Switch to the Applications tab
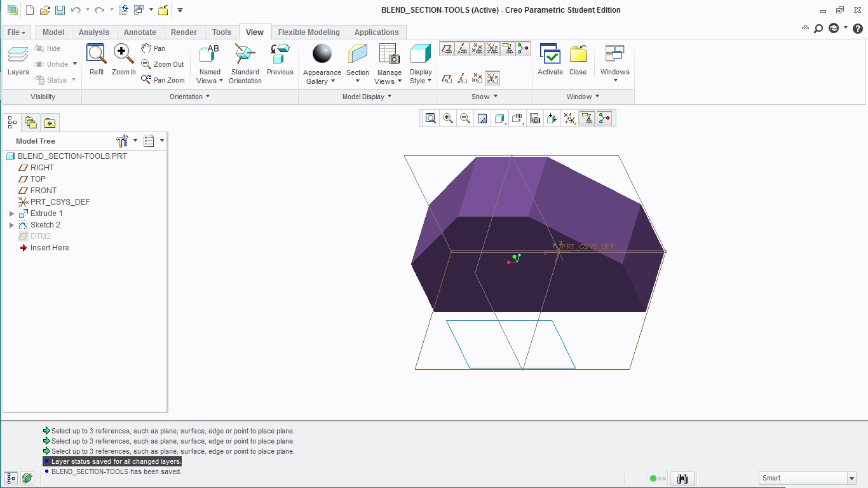The width and height of the screenshot is (868, 488). coord(377,32)
